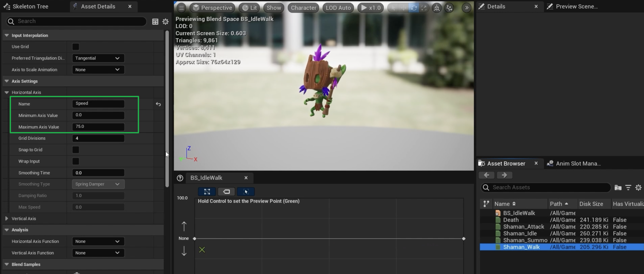644x274 pixels.
Task: Toggle table view icon next to search
Action: [155, 22]
